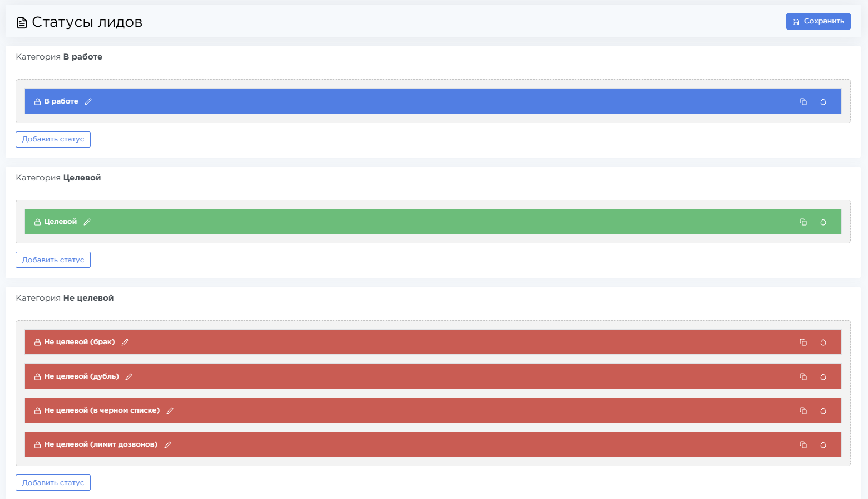Click pencil beside Не целевой (в черном списке)
868x499 pixels.
170,410
